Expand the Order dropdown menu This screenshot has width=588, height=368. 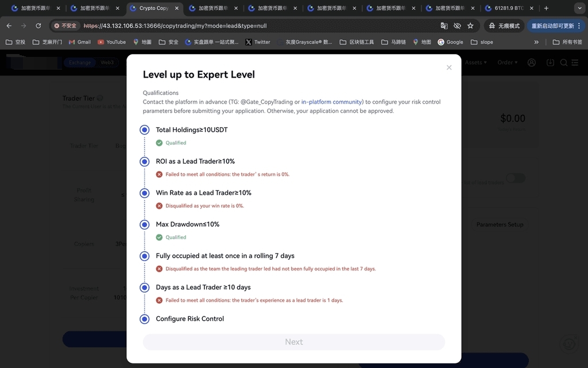(508, 63)
